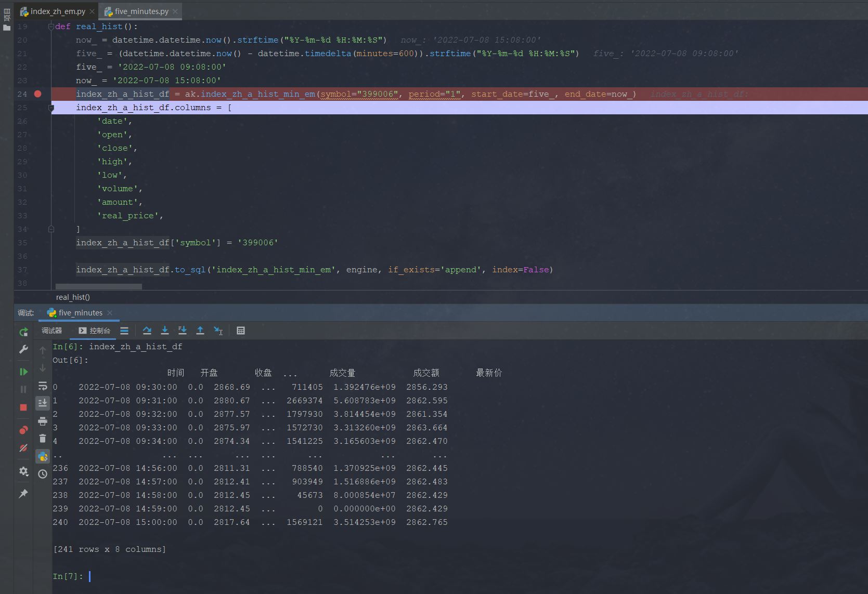Pause the running program
The image size is (868, 594).
click(x=23, y=389)
